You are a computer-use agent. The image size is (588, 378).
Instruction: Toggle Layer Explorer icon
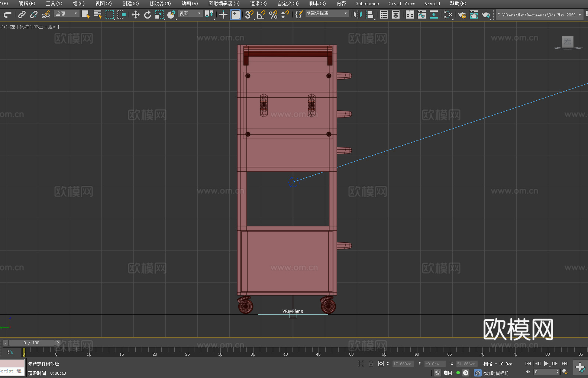pos(396,14)
